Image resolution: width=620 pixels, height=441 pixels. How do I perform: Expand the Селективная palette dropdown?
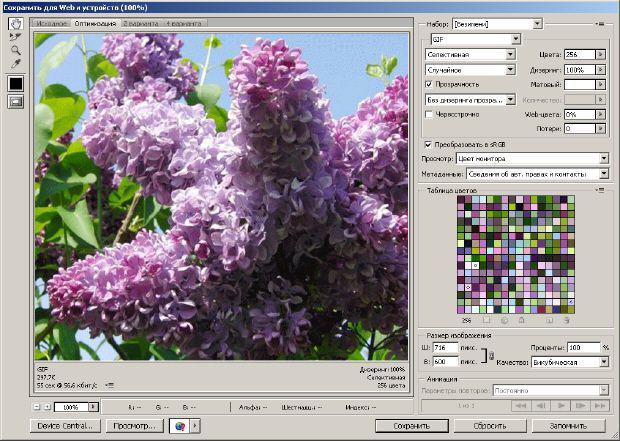pos(471,54)
